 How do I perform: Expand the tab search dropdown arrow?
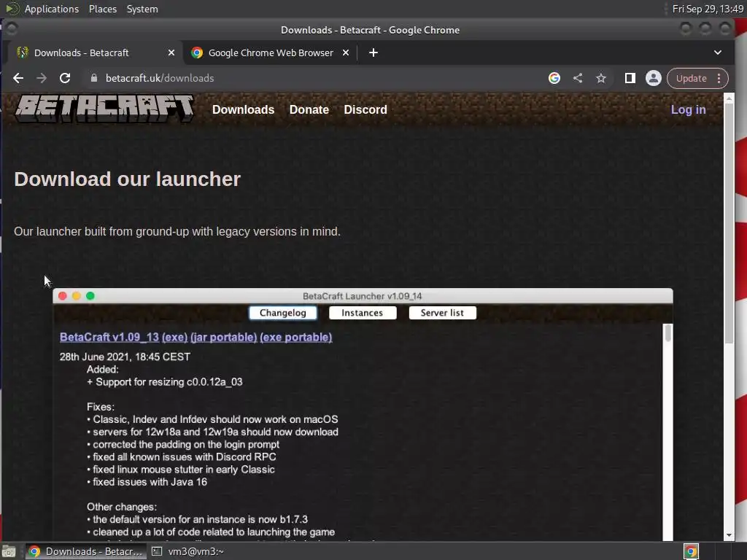click(x=718, y=52)
